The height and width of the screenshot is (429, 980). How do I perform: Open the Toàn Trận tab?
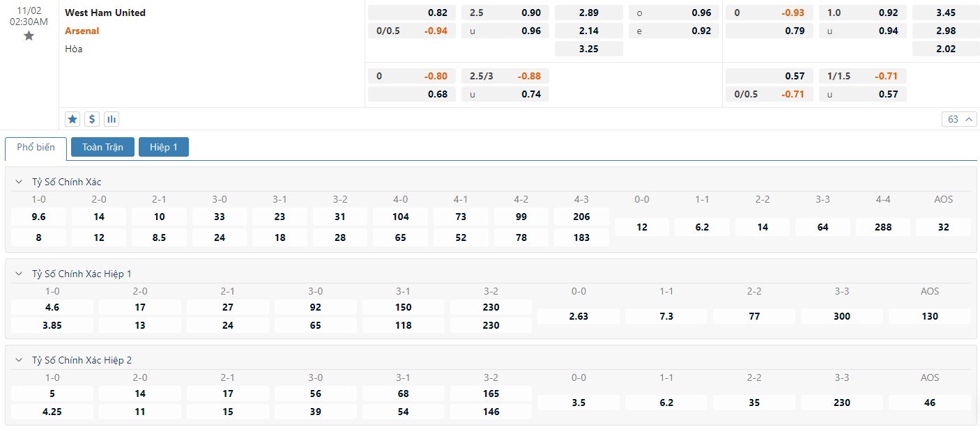click(x=102, y=147)
